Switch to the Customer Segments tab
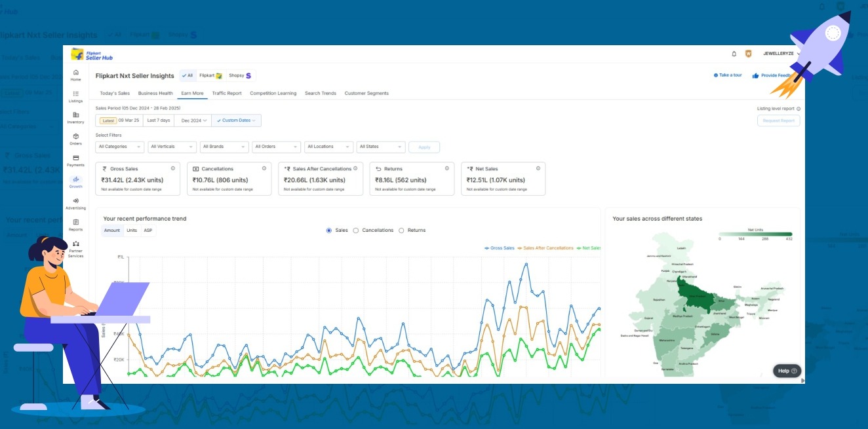The width and height of the screenshot is (868, 429). [x=366, y=94]
